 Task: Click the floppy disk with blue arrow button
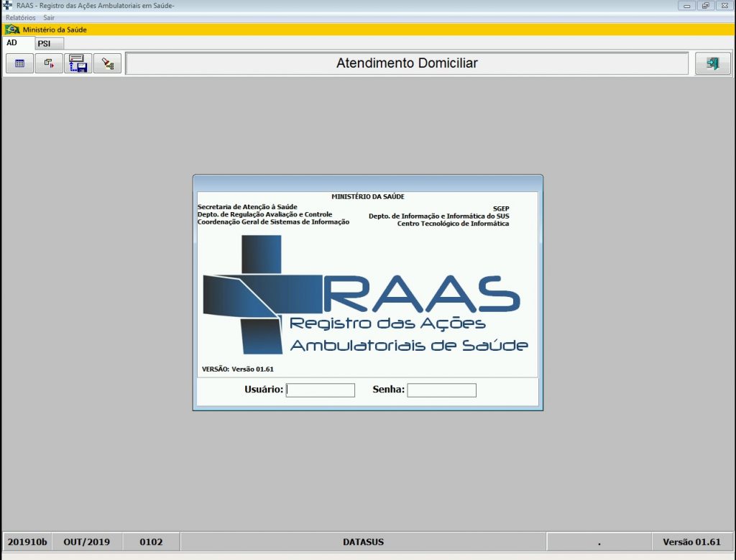point(78,63)
